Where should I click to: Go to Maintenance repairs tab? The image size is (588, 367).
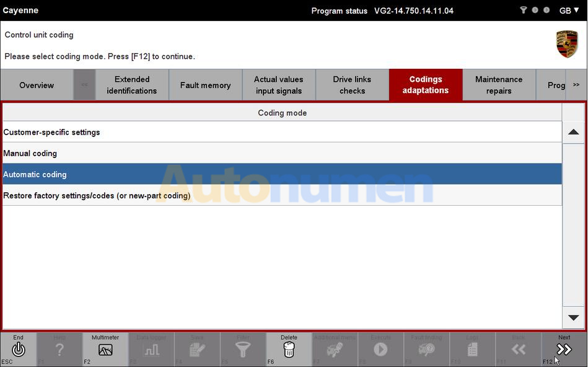[x=499, y=85]
